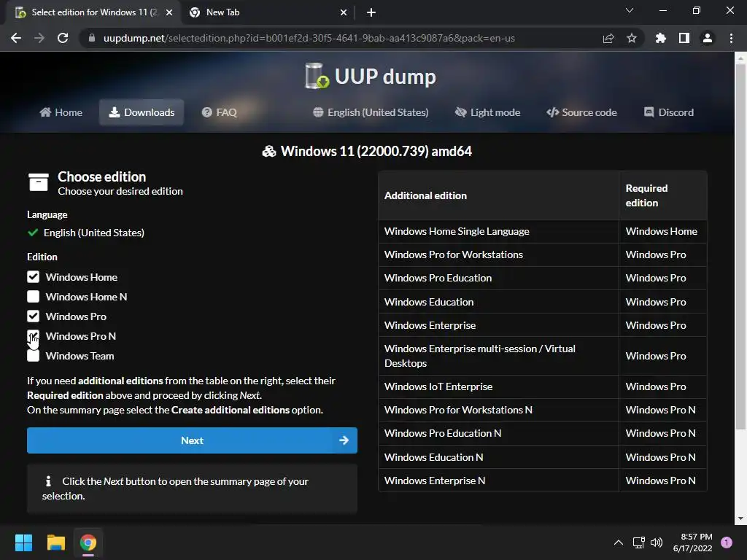Viewport: 747px width, 560px height.
Task: Bookmark this page with the star
Action: (x=632, y=38)
